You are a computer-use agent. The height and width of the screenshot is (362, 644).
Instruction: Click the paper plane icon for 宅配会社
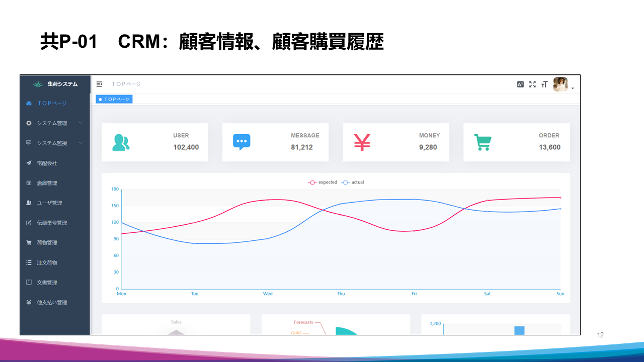[29, 163]
